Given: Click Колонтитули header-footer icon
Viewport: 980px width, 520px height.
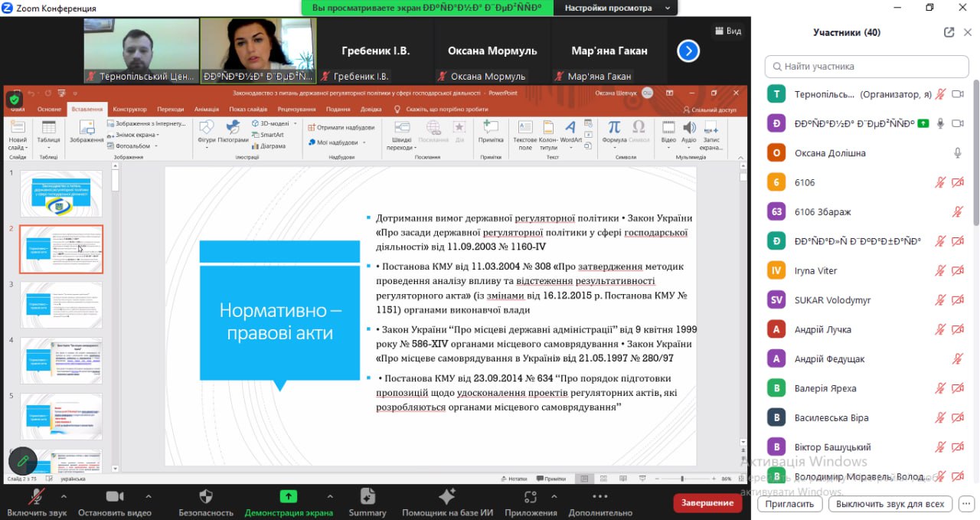Looking at the screenshot, I should pos(548,129).
